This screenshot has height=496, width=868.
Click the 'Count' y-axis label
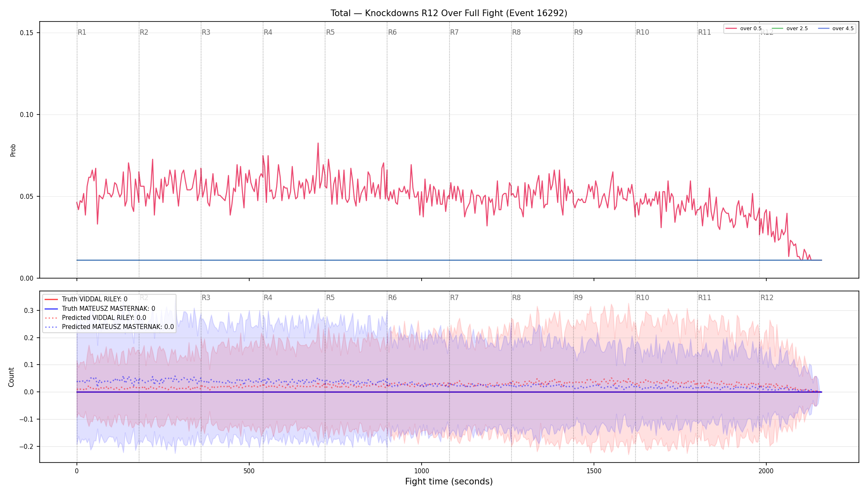click(x=11, y=377)
